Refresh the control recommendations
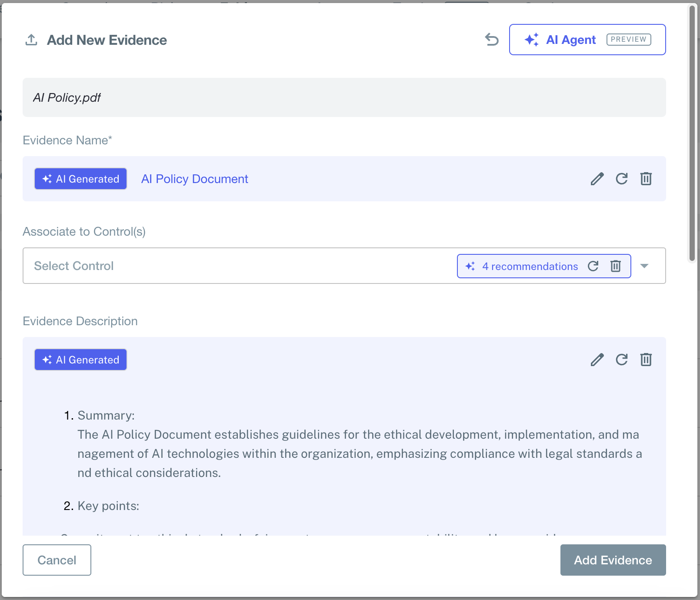The width and height of the screenshot is (700, 600). coord(593,266)
